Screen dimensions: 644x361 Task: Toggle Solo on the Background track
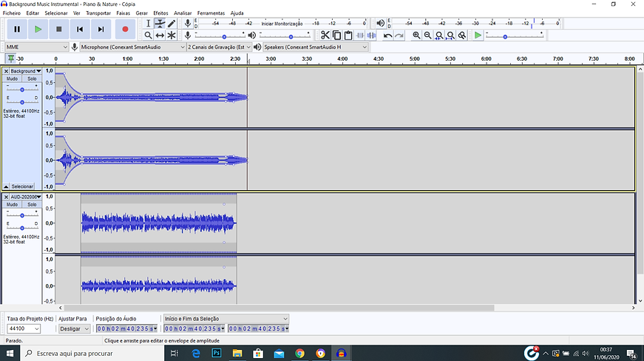pos(32,78)
